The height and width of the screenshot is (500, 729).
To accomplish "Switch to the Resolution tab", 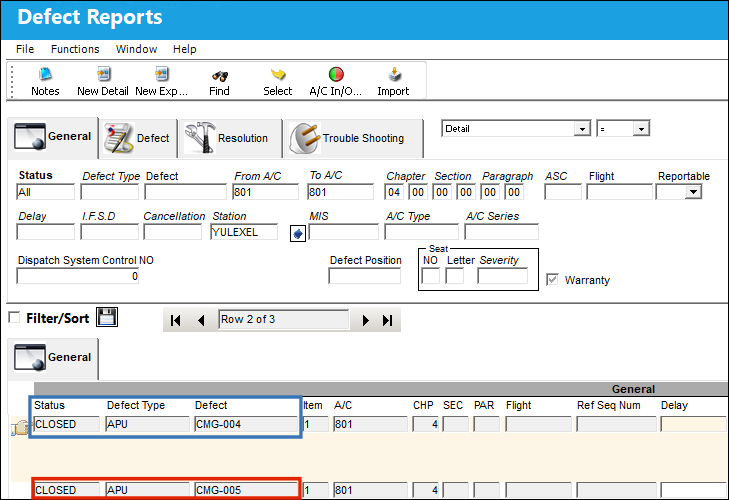I will (x=230, y=139).
